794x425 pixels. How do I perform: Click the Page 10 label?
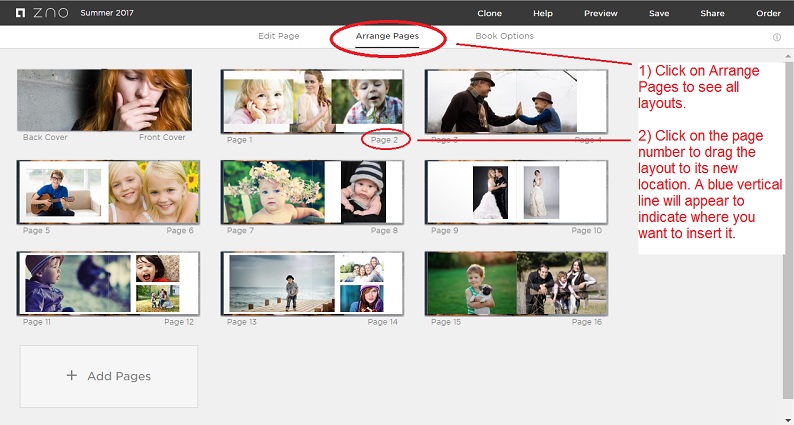586,230
